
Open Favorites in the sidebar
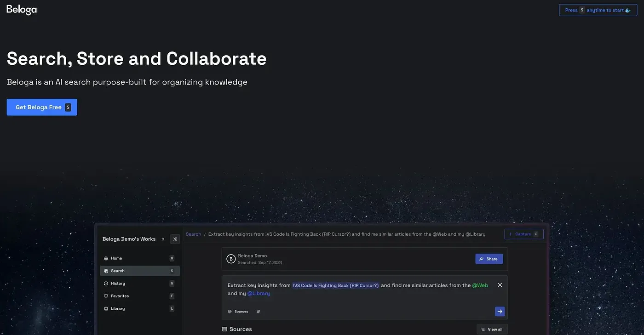[x=140, y=296]
